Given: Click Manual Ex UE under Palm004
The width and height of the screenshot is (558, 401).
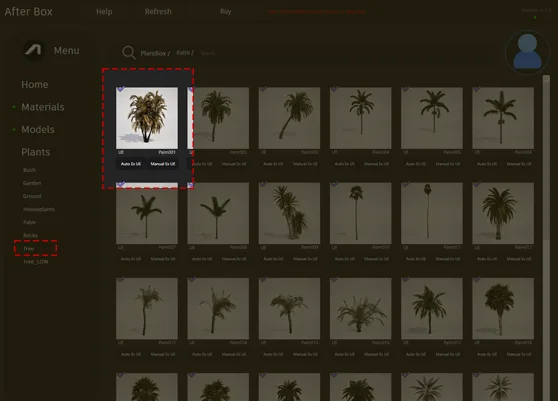Looking at the screenshot, I should (376, 164).
